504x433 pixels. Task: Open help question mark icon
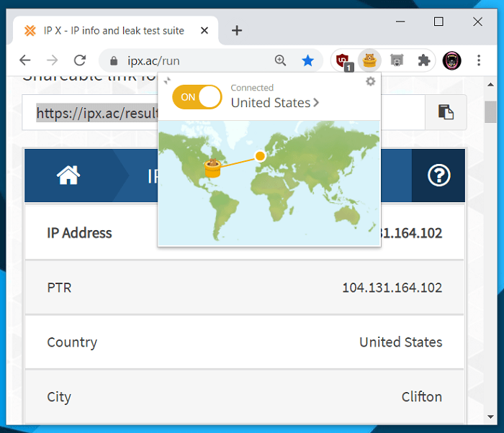click(438, 176)
